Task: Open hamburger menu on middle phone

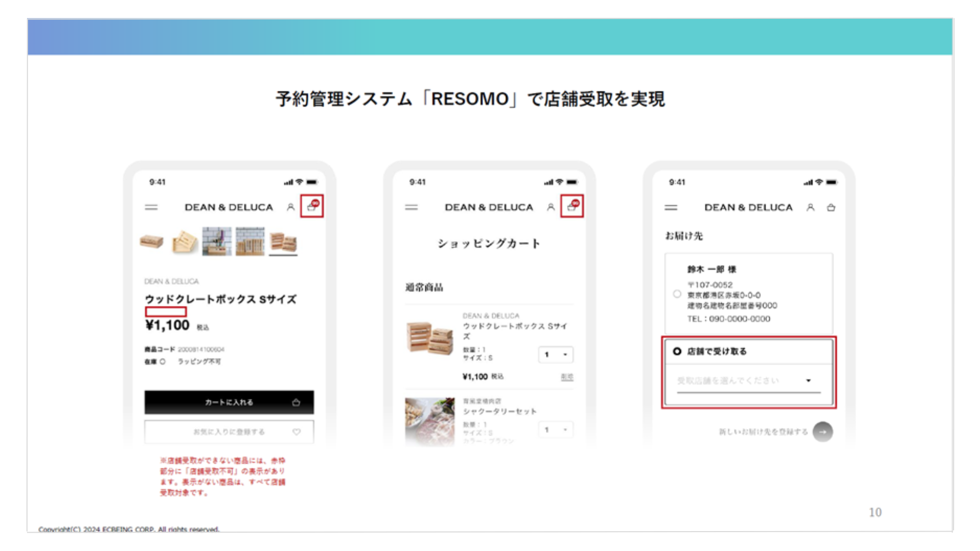Action: (x=411, y=208)
